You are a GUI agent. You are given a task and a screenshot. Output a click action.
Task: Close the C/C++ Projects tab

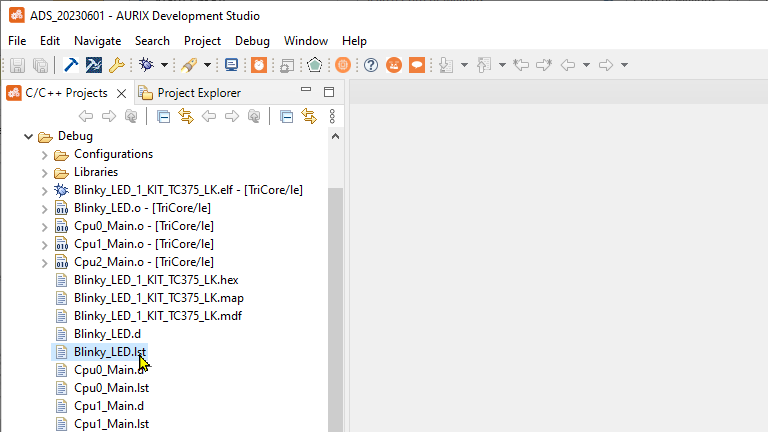(x=121, y=93)
